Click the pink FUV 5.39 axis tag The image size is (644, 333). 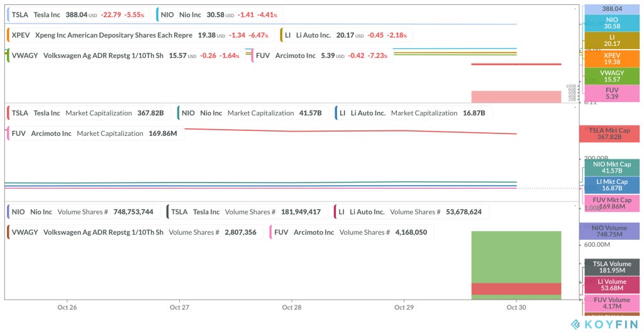612,93
